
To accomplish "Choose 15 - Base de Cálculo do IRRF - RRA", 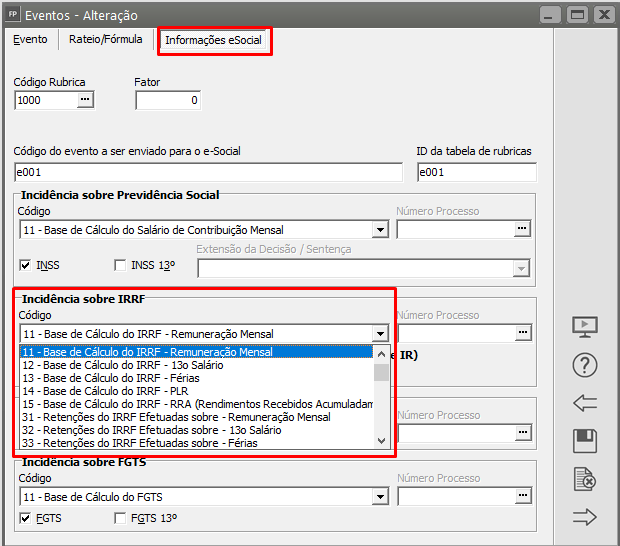I will coord(197,404).
